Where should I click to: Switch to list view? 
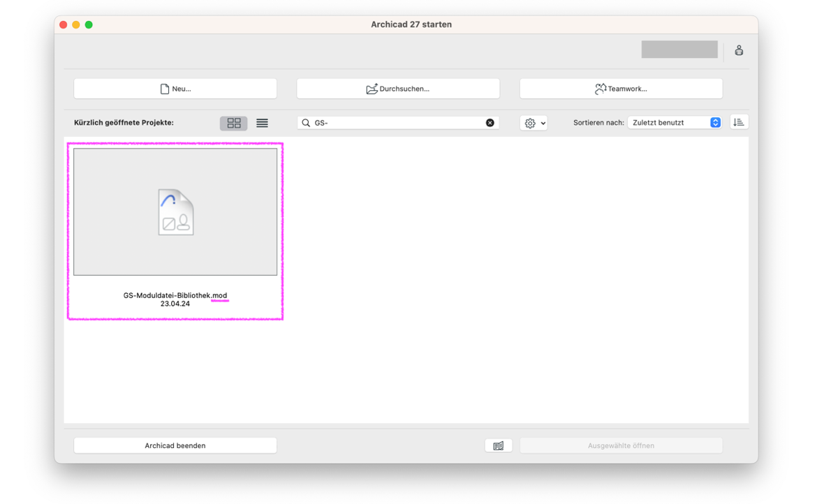pos(262,123)
